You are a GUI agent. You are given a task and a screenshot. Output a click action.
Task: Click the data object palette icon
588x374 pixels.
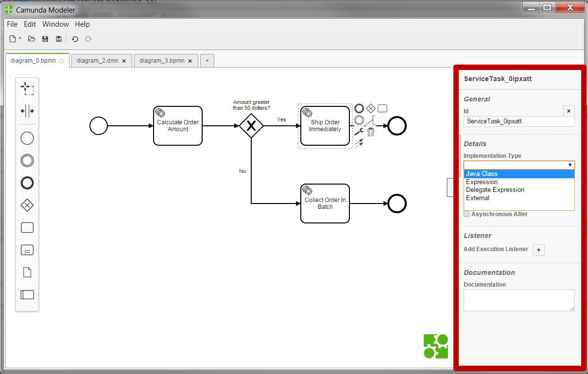coord(27,272)
